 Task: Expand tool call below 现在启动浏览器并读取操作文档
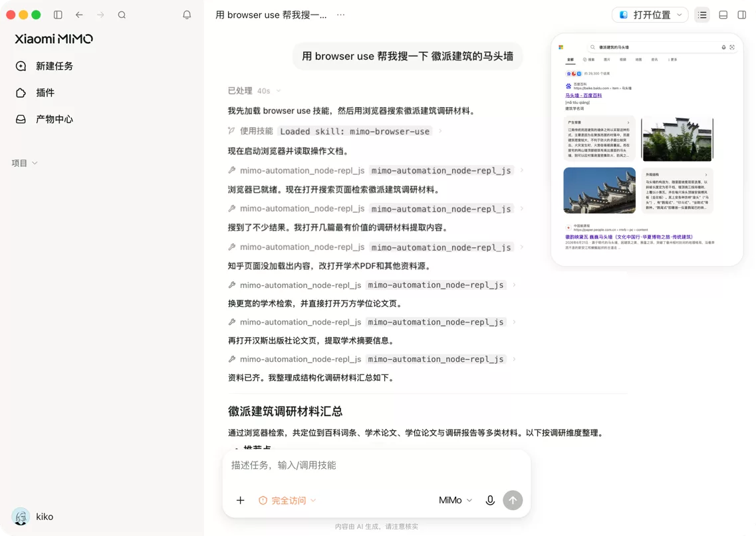tap(376, 170)
